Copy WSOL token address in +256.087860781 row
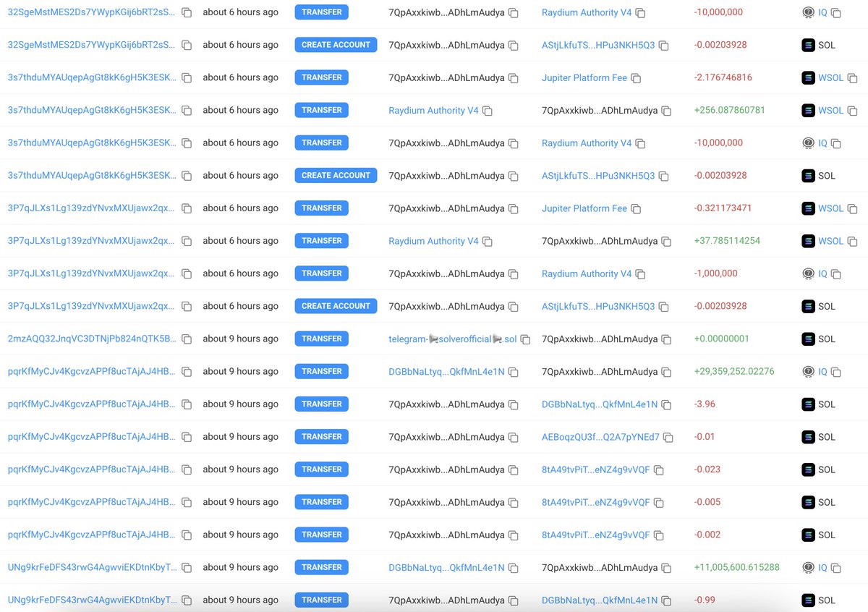Image resolution: width=868 pixels, height=612 pixels. click(852, 111)
